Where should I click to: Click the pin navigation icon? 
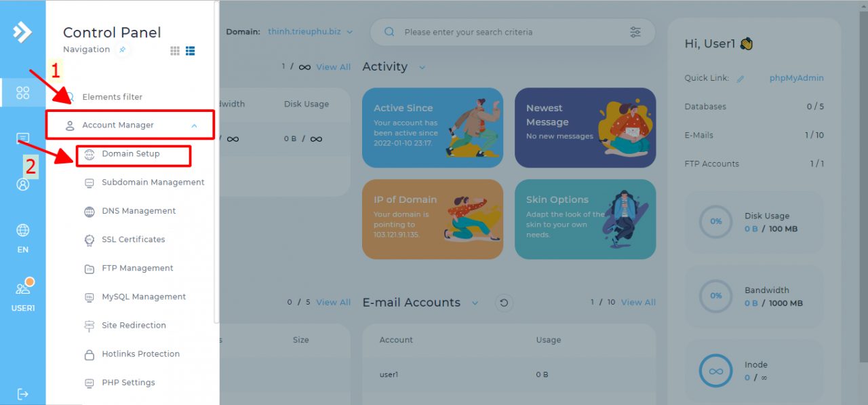pos(122,50)
